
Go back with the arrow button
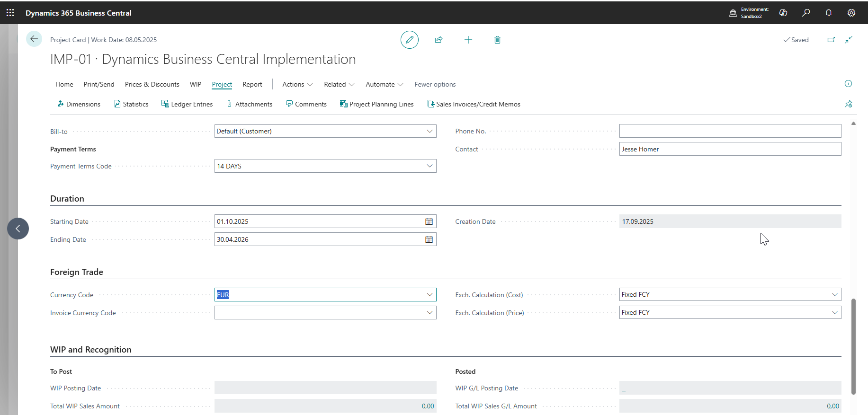tap(34, 39)
